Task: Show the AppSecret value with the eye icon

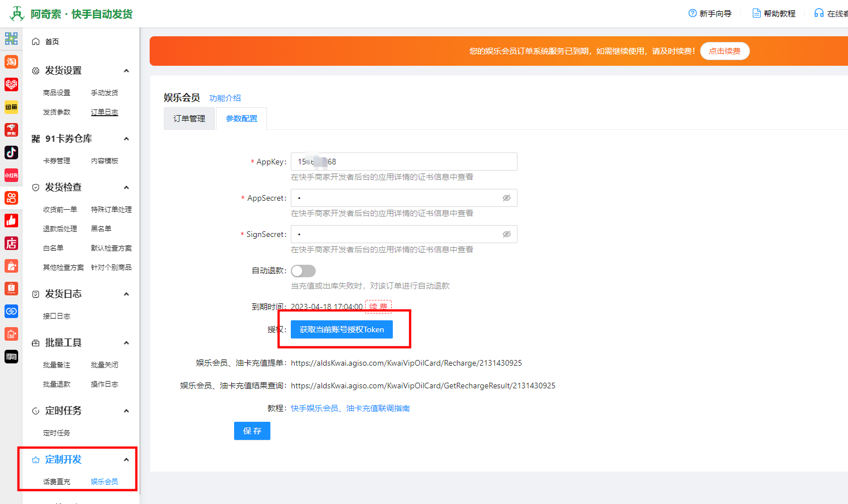Action: 507,198
